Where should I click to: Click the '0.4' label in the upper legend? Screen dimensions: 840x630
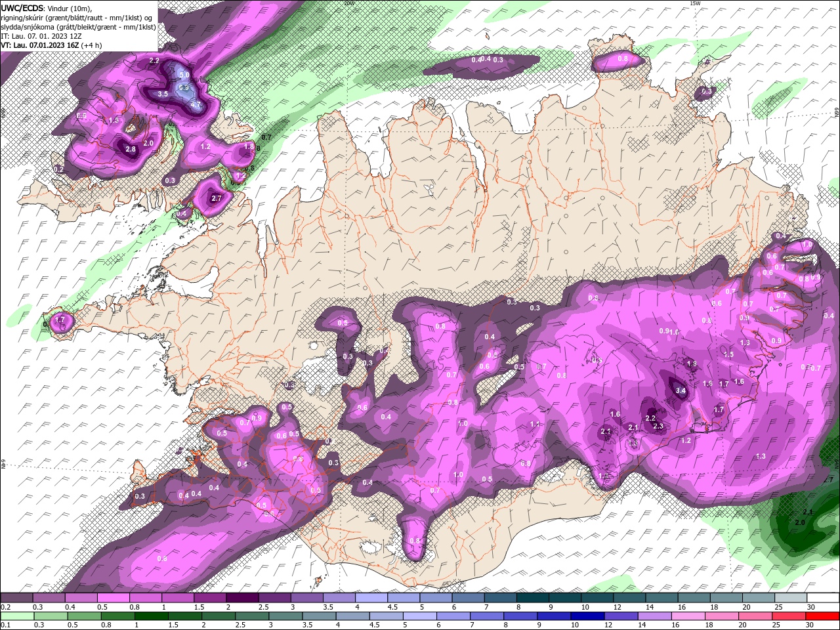coord(70,607)
